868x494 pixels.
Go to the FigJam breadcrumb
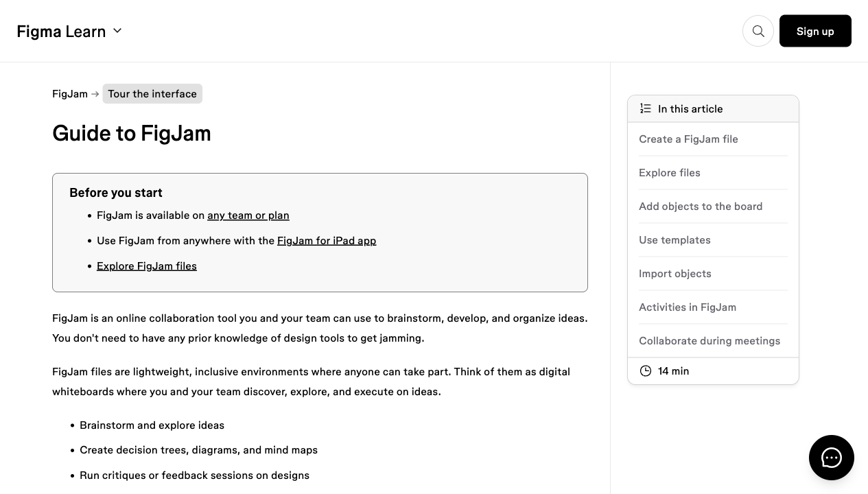70,94
